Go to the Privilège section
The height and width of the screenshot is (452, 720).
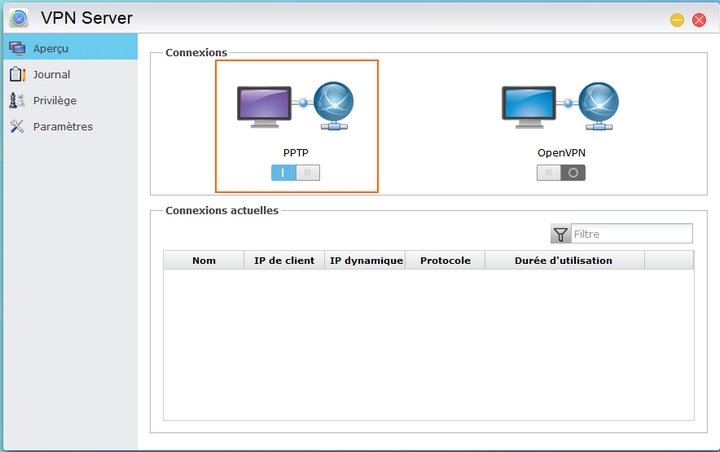click(70, 100)
